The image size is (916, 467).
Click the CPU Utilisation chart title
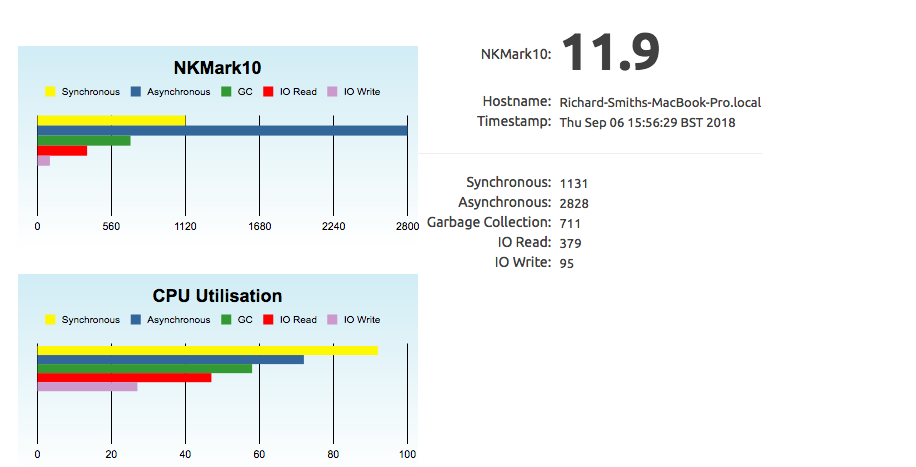click(x=217, y=296)
